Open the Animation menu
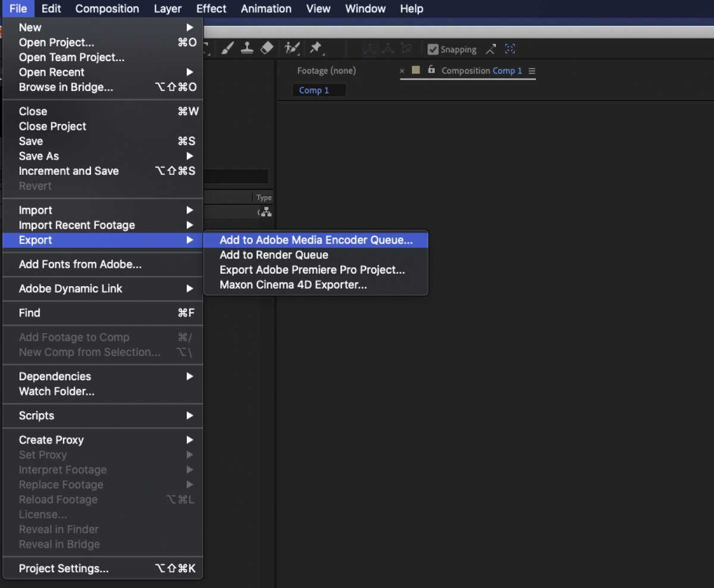 click(266, 8)
